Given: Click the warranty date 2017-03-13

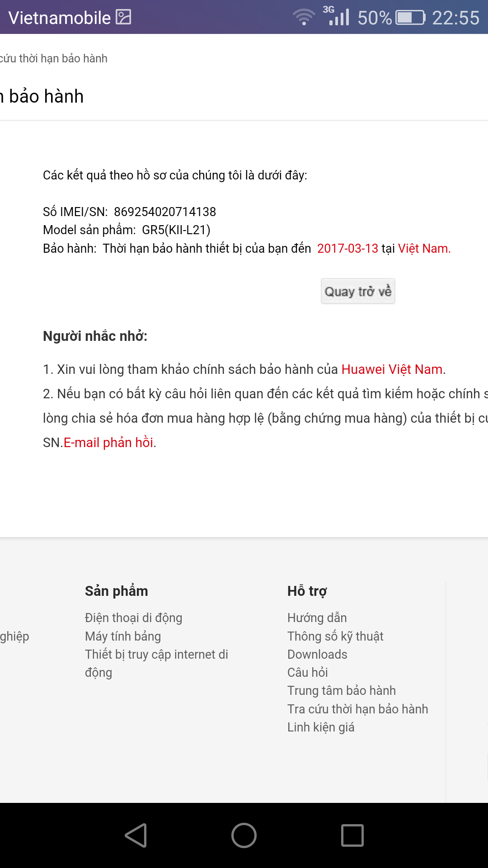Looking at the screenshot, I should pyautogui.click(x=347, y=249).
